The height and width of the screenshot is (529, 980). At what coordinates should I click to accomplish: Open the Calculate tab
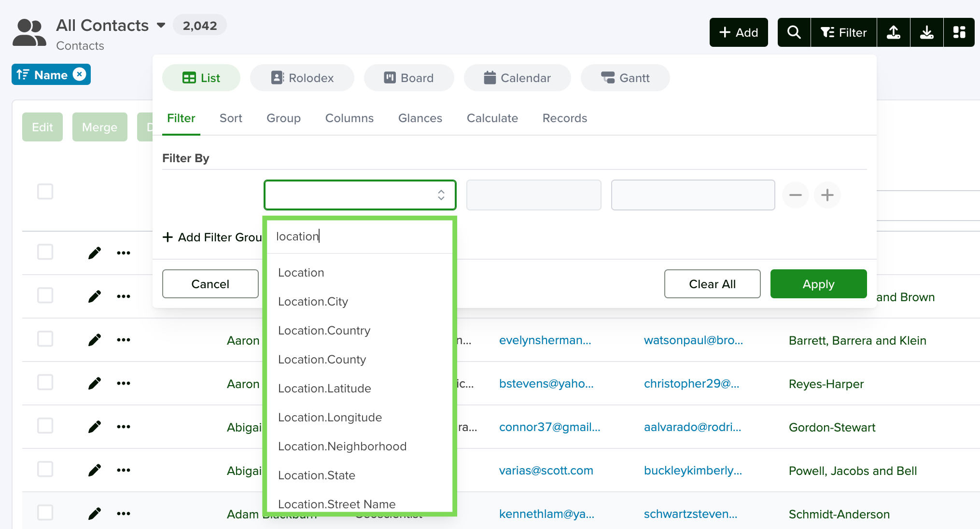(492, 118)
